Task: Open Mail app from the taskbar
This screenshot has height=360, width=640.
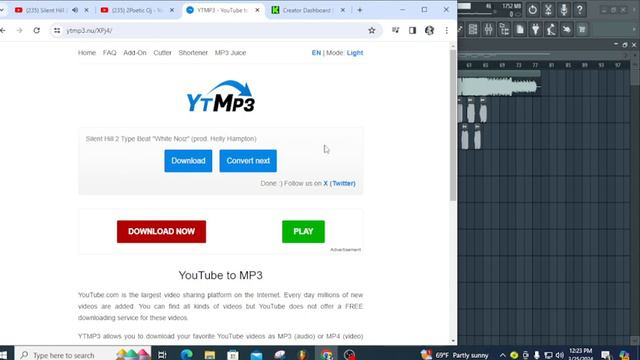Action: (x=256, y=355)
